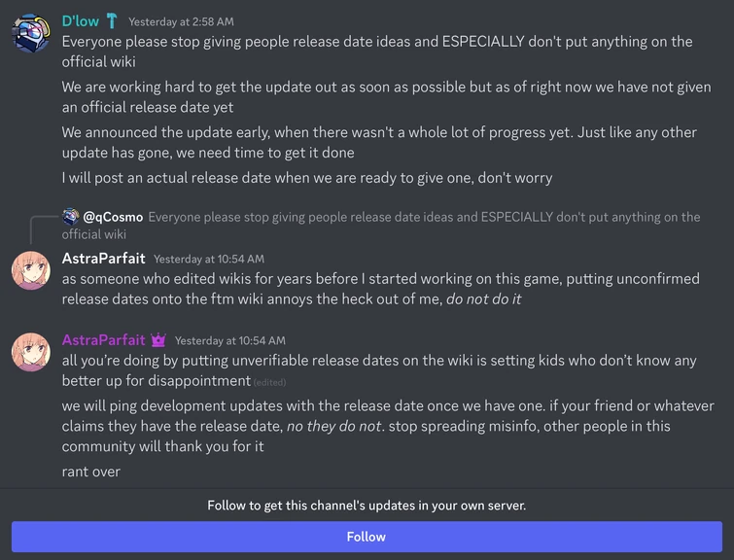This screenshot has width=734, height=560.
Task: Jump to original message via gray reply preview text
Action: tap(418, 217)
